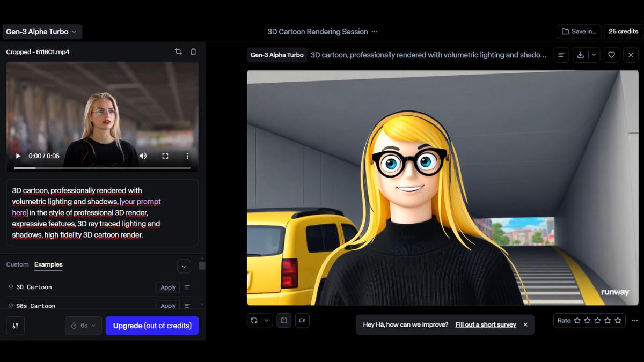
Task: View details of the 90s Cartoon preset
Action: pyautogui.click(x=187, y=306)
